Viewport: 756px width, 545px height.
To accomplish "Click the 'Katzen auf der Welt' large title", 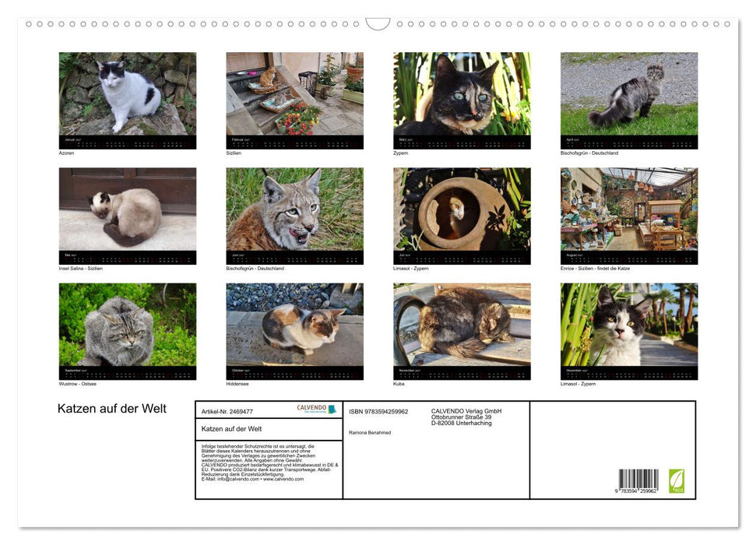I will point(112,409).
